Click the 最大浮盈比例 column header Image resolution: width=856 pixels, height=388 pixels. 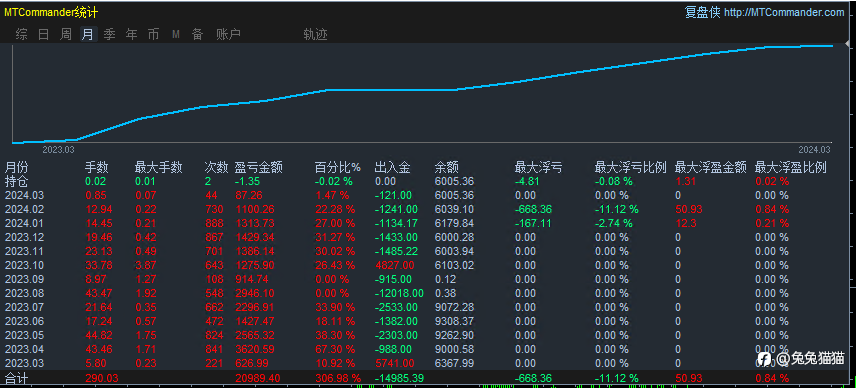tap(790, 167)
